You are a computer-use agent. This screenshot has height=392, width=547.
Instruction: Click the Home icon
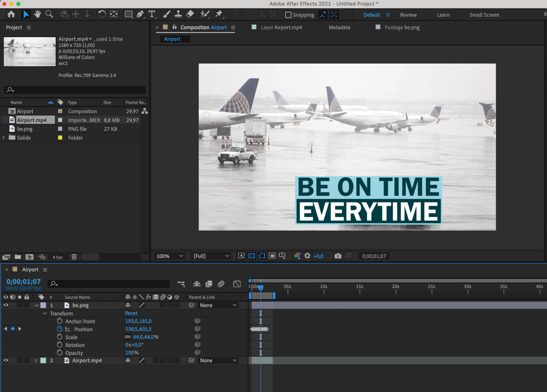(11, 14)
